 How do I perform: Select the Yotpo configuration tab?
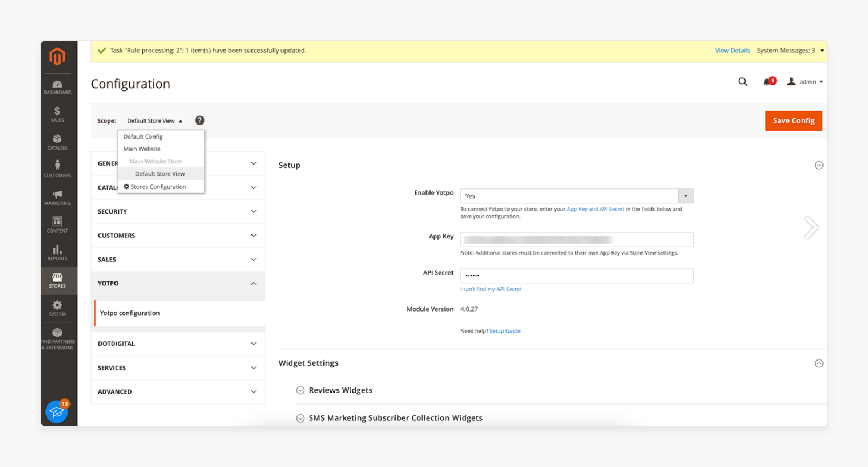pyautogui.click(x=180, y=313)
